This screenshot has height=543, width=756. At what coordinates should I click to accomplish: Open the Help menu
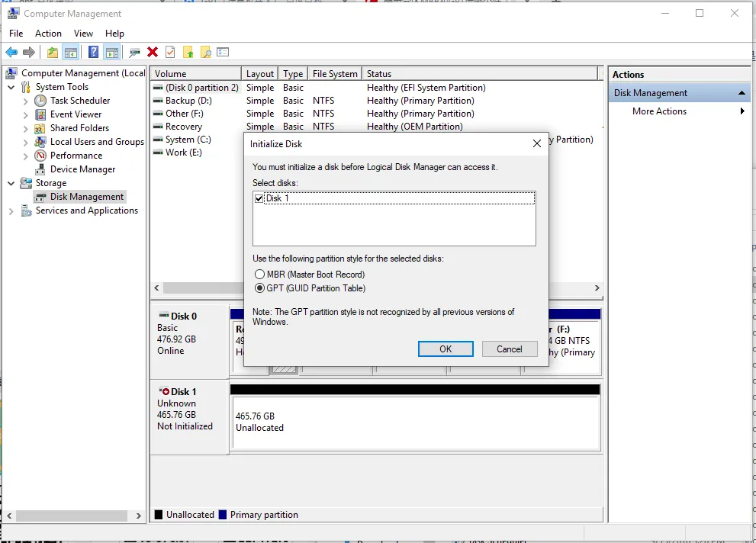coord(114,34)
